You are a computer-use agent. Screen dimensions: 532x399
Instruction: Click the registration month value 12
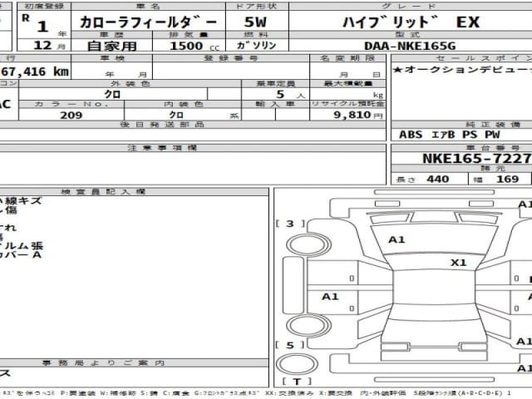(x=42, y=45)
